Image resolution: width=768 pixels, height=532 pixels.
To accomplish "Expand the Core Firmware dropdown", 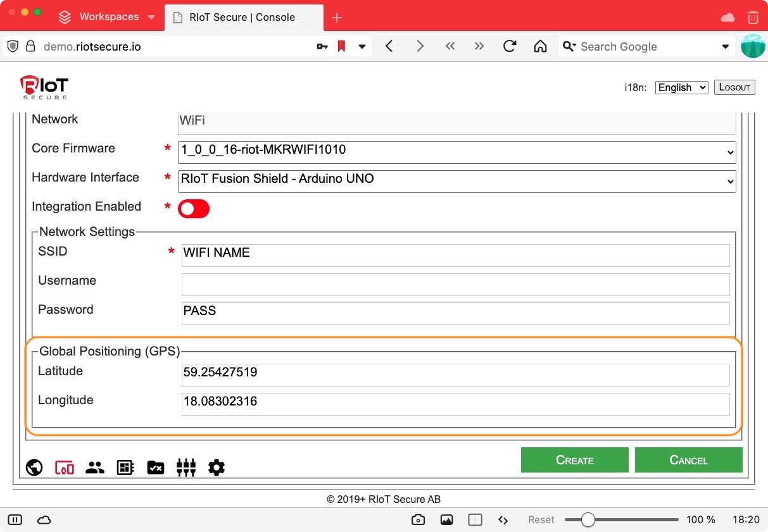I will [x=456, y=152].
